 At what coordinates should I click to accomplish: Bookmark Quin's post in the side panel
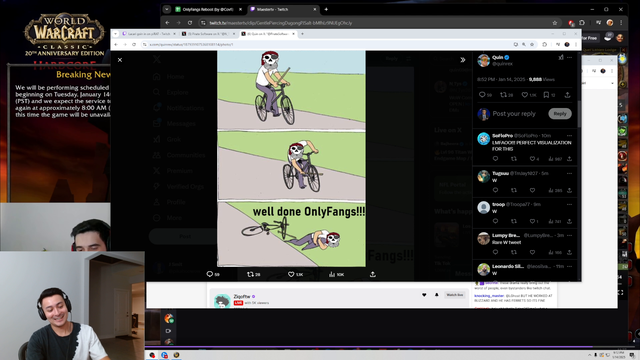(546, 95)
